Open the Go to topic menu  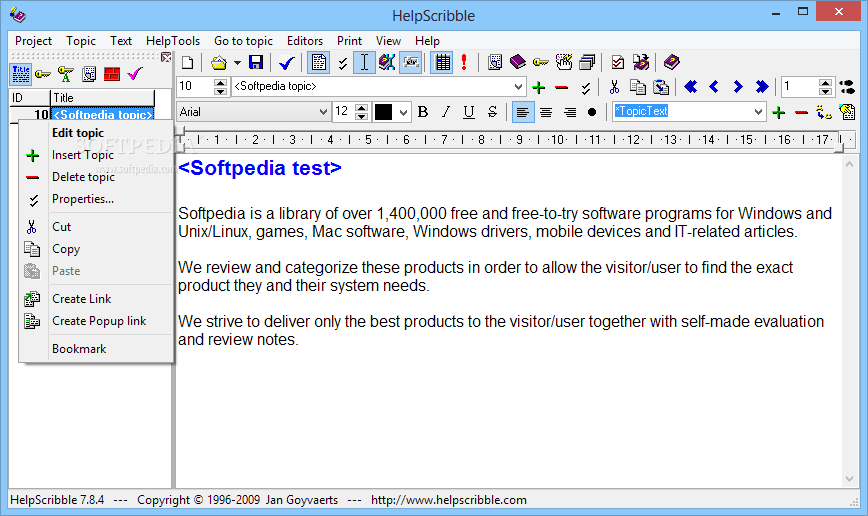243,41
